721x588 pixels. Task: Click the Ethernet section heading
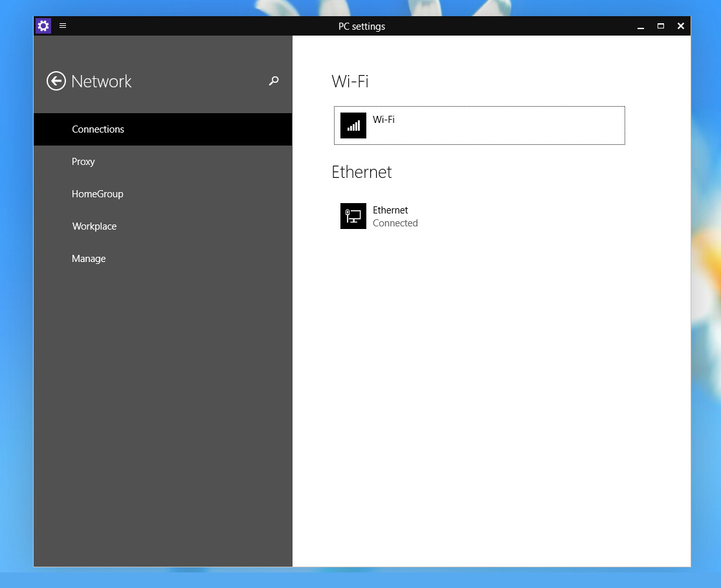(362, 172)
